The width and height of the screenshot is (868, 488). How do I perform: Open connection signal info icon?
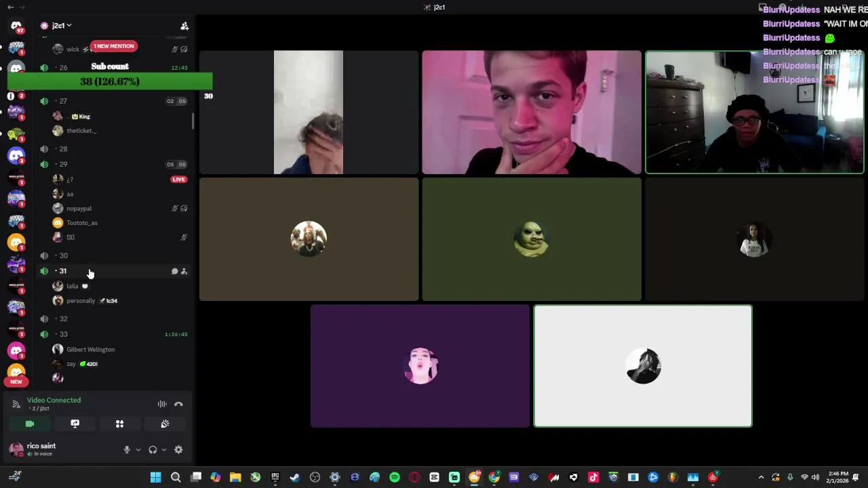coord(16,404)
